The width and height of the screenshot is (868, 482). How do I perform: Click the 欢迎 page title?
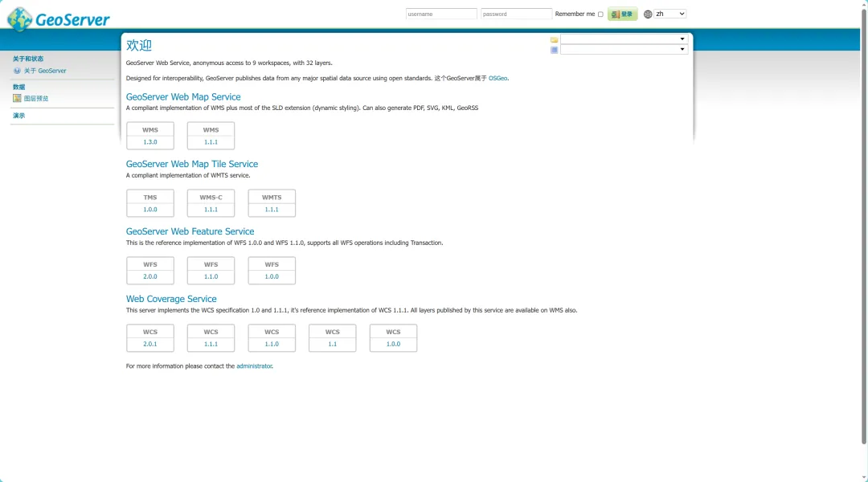[139, 45]
